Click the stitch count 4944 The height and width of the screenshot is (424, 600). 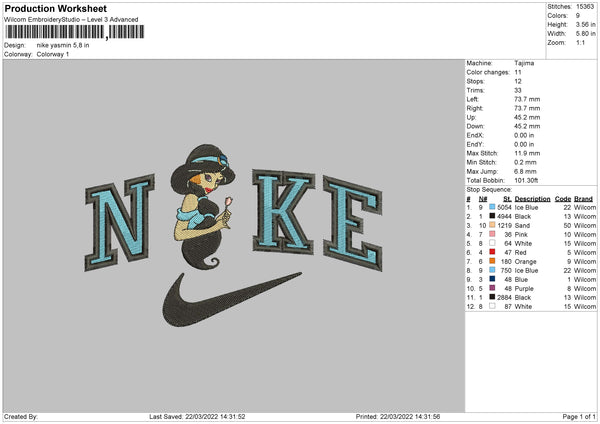coord(504,217)
